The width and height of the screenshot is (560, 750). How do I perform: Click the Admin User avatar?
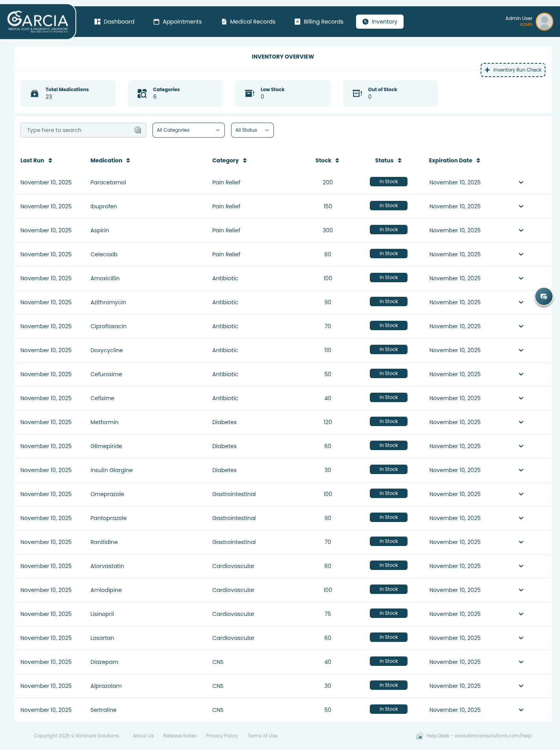point(544,22)
